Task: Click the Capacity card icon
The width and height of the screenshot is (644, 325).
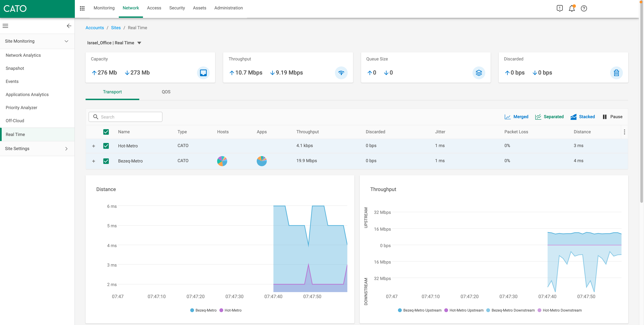Action: (203, 73)
